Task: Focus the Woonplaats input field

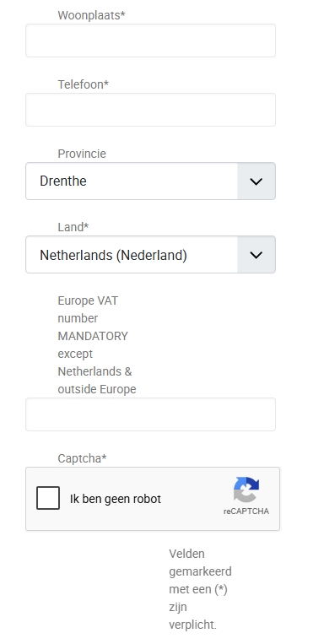Action: coord(150,41)
